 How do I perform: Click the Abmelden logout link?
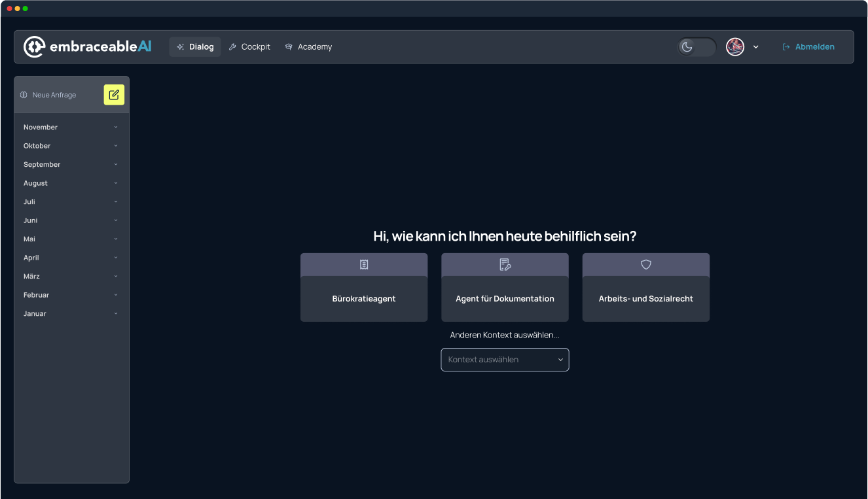[x=808, y=47]
